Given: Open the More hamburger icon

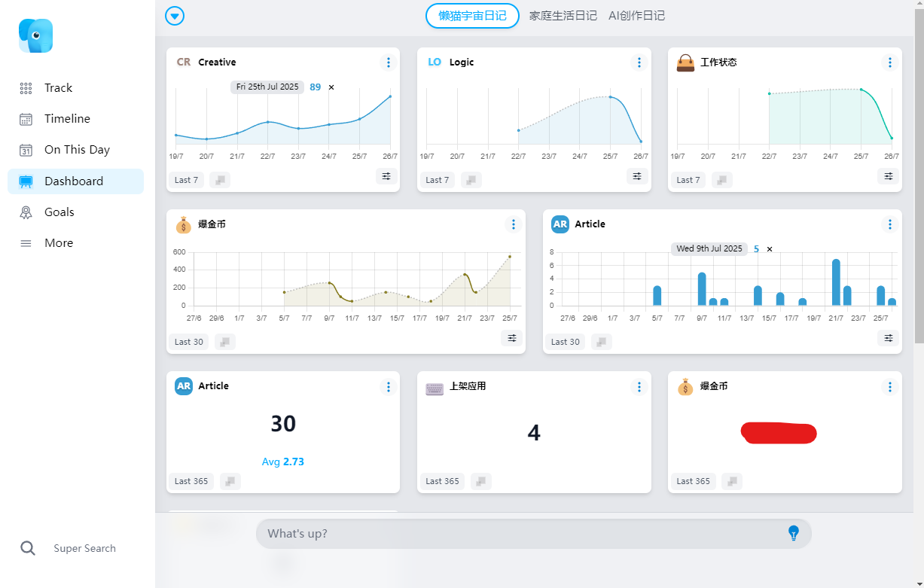Looking at the screenshot, I should click(26, 243).
